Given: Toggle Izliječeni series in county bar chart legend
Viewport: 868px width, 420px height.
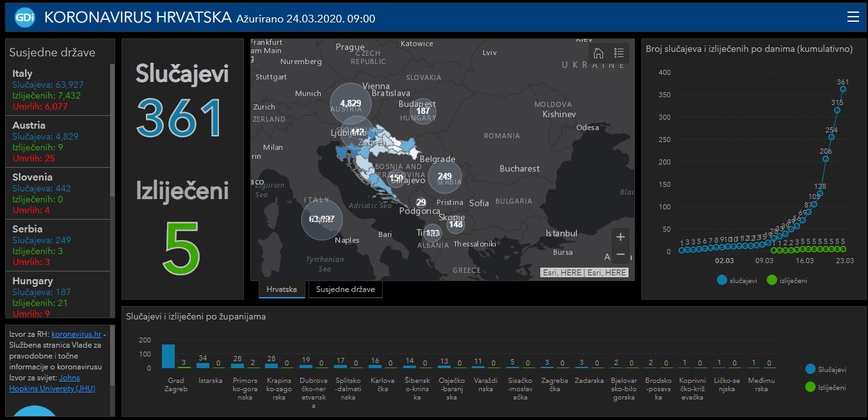Looking at the screenshot, I should pyautogui.click(x=826, y=387).
